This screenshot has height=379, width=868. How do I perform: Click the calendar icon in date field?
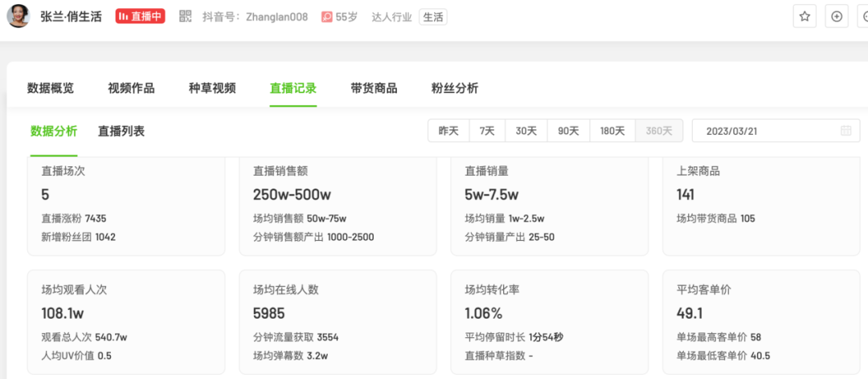click(845, 131)
